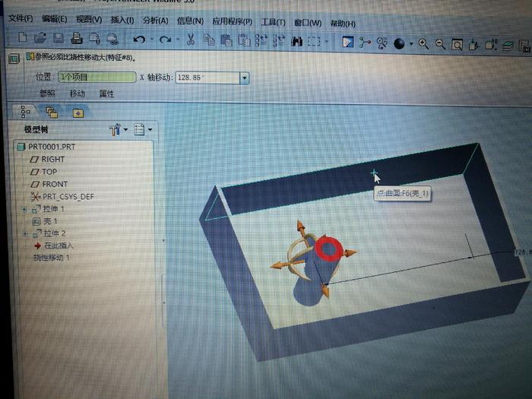Viewport: 532px width, 399px height.
Task: Click the Undo arrow icon
Action: (x=139, y=40)
